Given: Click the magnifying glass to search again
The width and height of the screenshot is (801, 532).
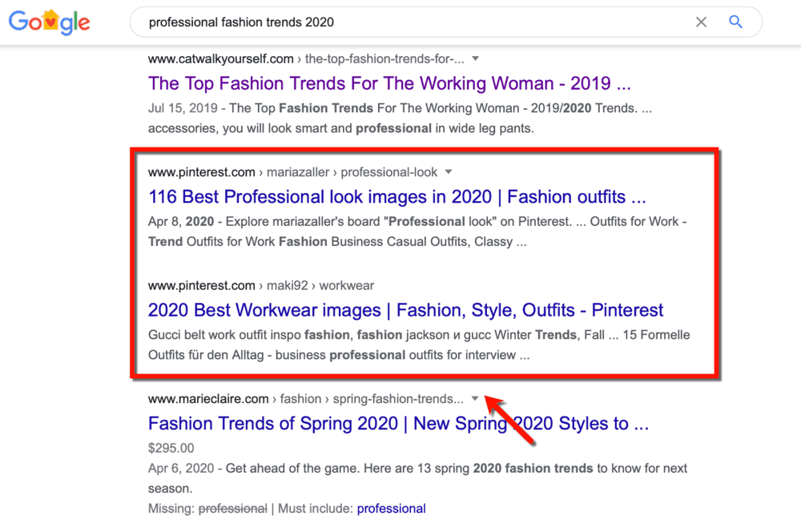Looking at the screenshot, I should coord(735,22).
